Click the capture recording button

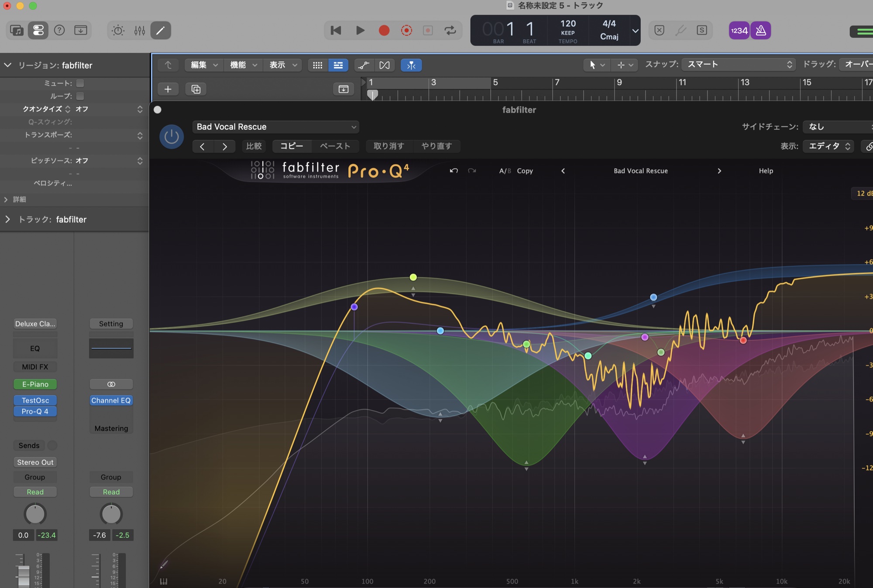click(406, 31)
